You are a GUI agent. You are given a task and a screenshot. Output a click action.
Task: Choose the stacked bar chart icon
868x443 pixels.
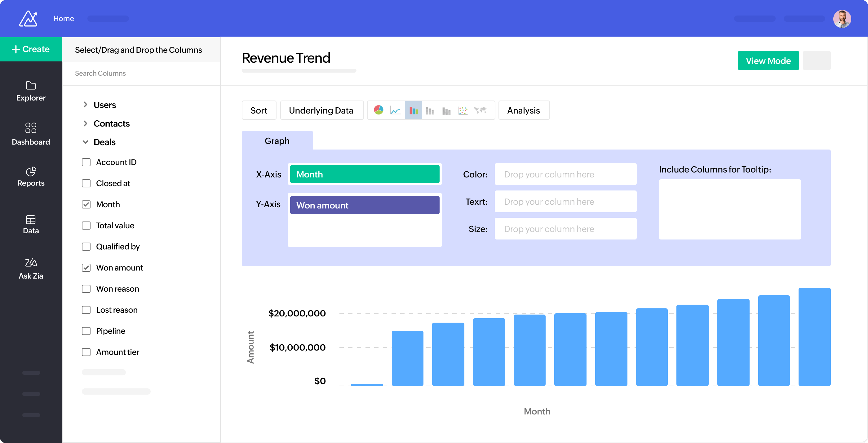coord(430,110)
